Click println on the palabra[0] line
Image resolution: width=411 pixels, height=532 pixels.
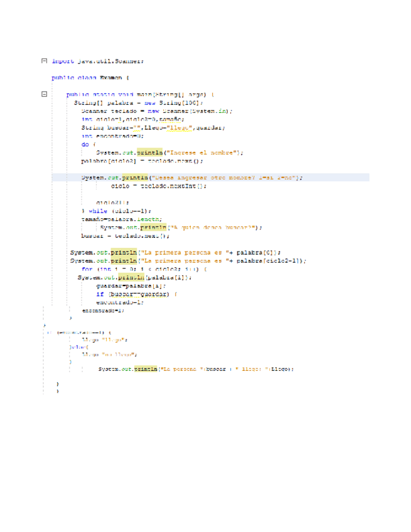coord(122,252)
